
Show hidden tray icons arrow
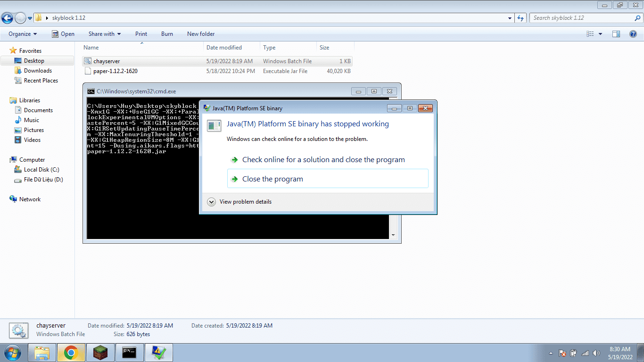coord(551,353)
